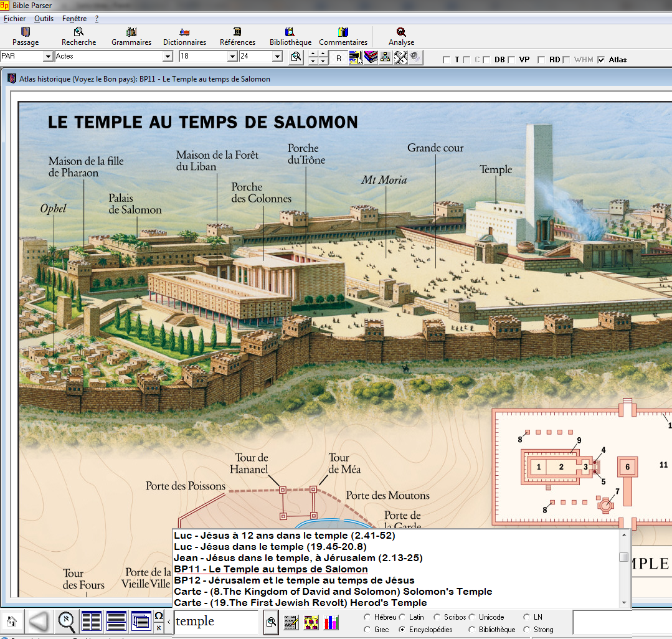This screenshot has width=672, height=639.
Task: Open the Analyse tool
Action: click(x=401, y=36)
